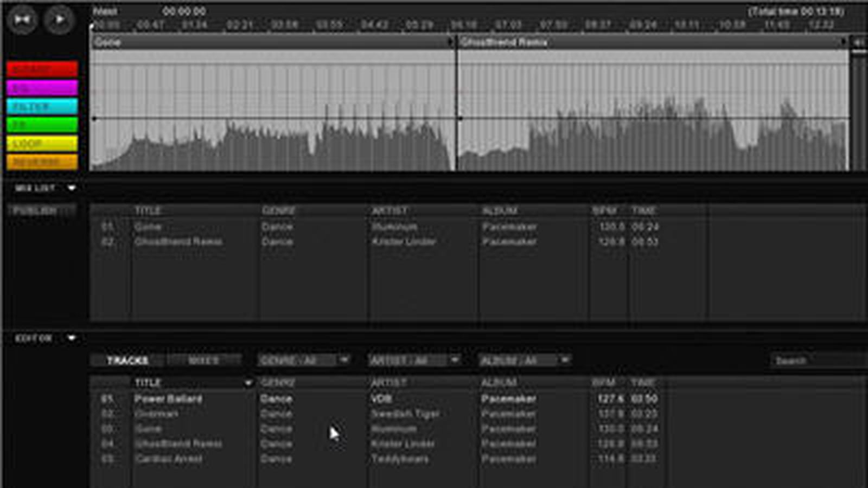Toggle the red effect lane button
This screenshot has height=488, width=868.
point(42,69)
